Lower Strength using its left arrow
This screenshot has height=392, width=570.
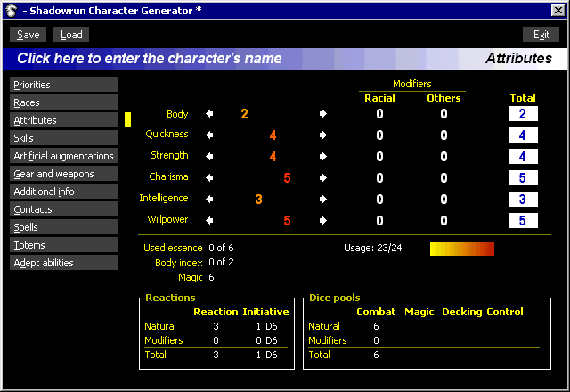pos(209,157)
